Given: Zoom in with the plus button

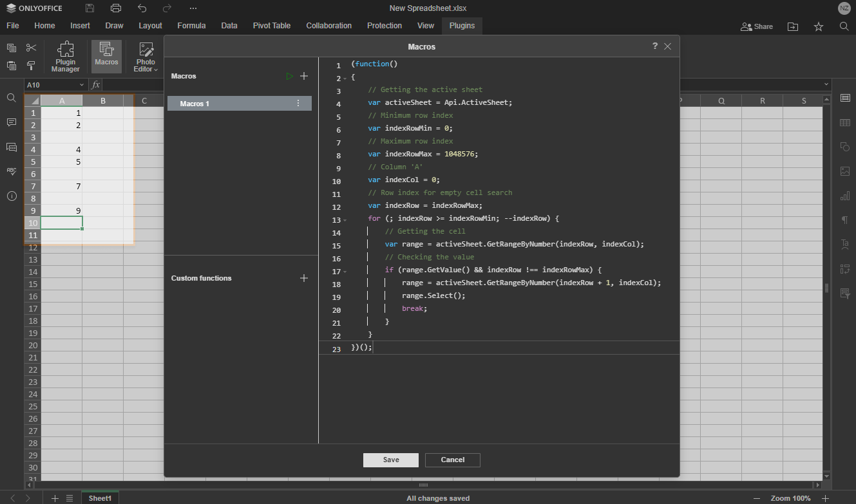Looking at the screenshot, I should pyautogui.click(x=825, y=498).
